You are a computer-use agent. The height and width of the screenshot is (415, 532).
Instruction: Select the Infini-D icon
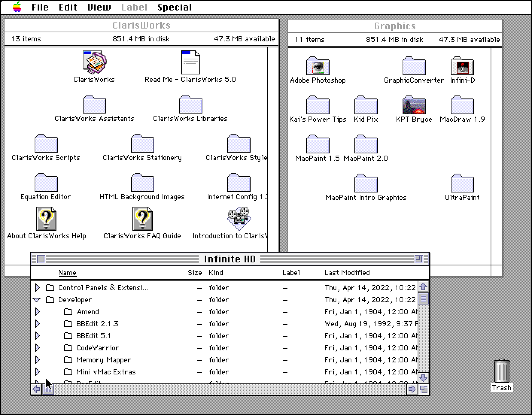tap(462, 67)
